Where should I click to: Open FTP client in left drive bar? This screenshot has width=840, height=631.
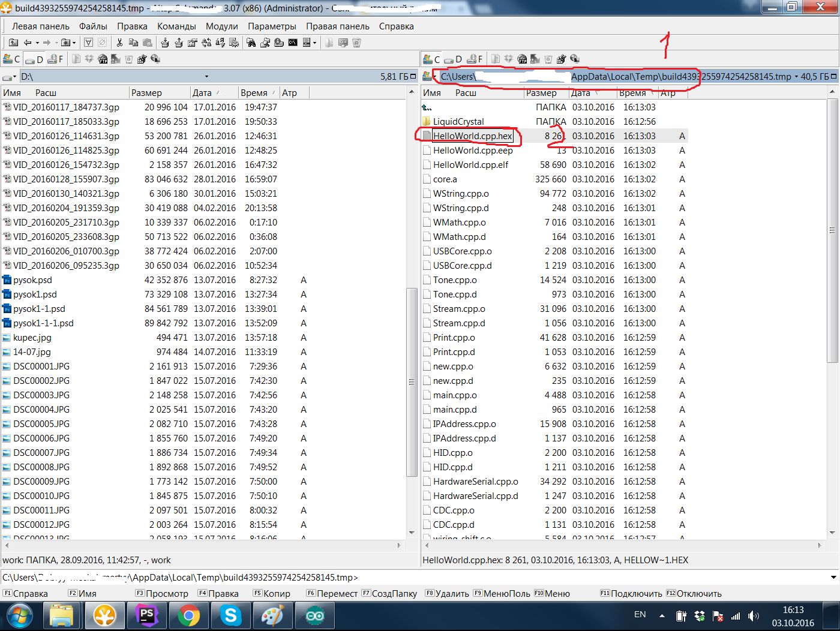tap(103, 59)
